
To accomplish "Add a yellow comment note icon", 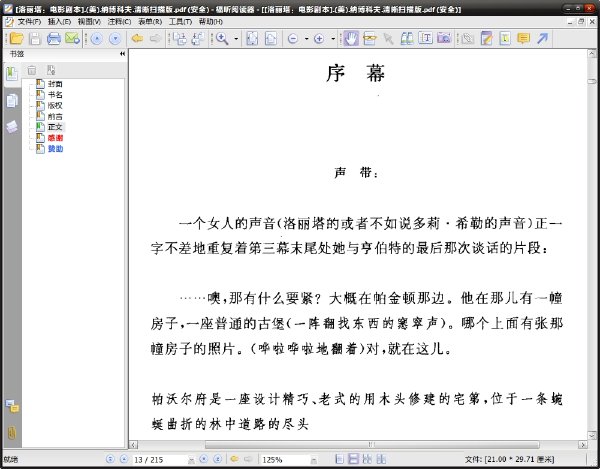I will coord(523,39).
